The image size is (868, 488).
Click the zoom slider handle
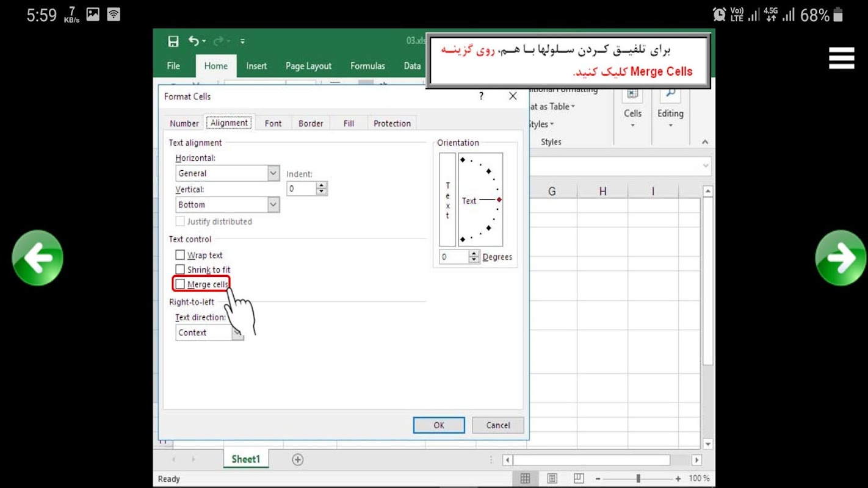[638, 479]
